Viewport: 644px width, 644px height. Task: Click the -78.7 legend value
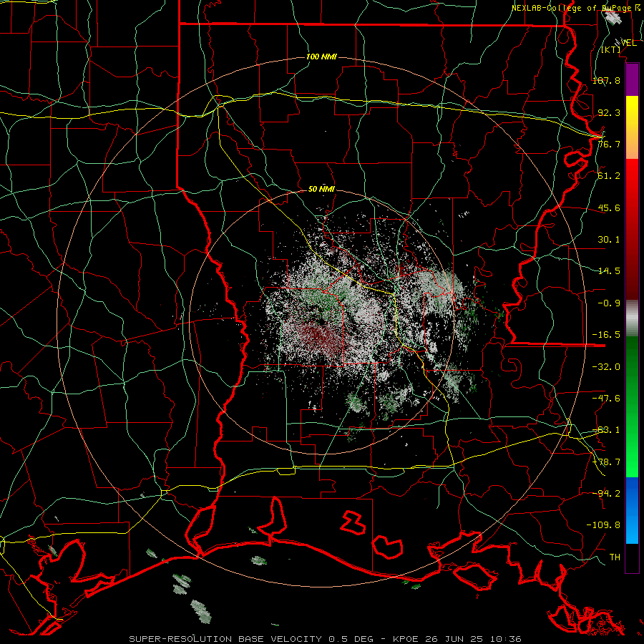point(606,462)
